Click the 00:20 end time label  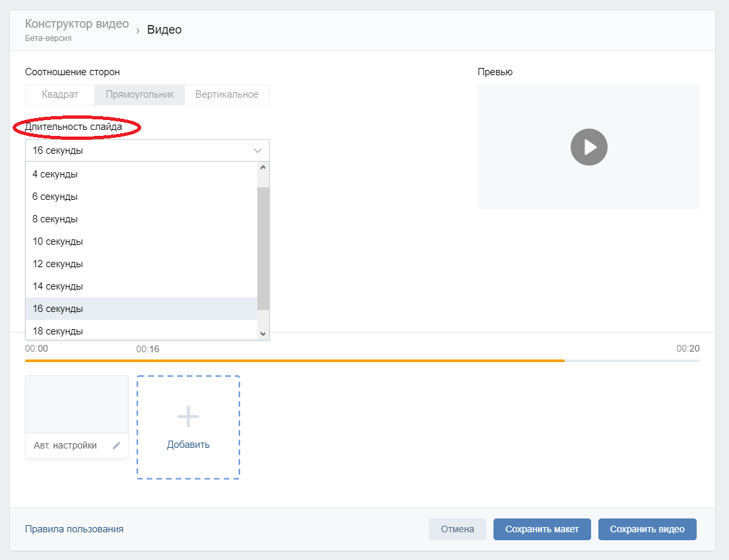tap(687, 348)
